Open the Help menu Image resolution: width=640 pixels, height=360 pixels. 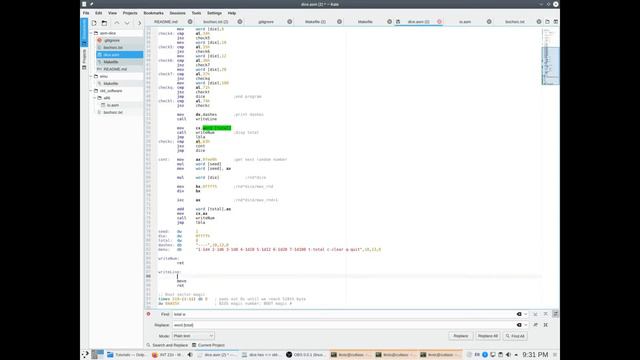(x=232, y=13)
